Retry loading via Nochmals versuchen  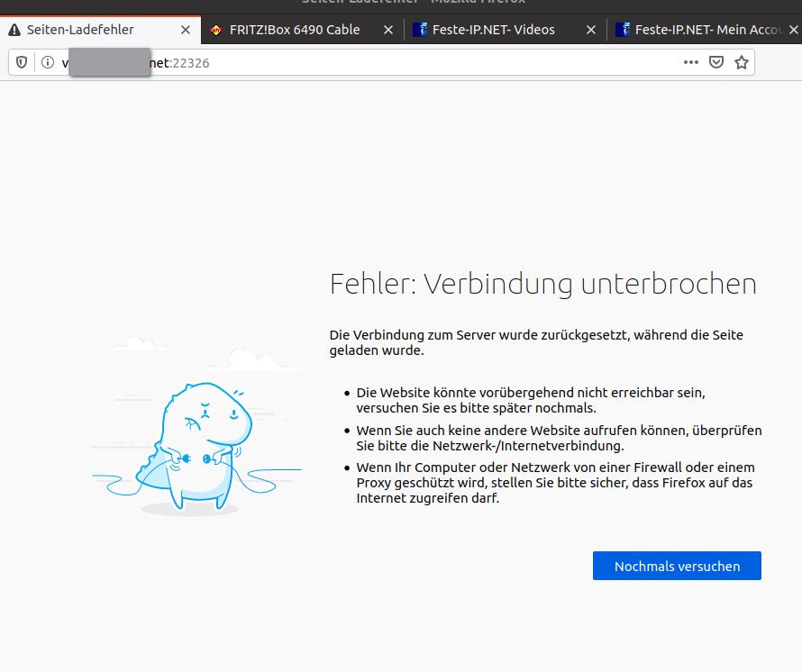click(677, 566)
